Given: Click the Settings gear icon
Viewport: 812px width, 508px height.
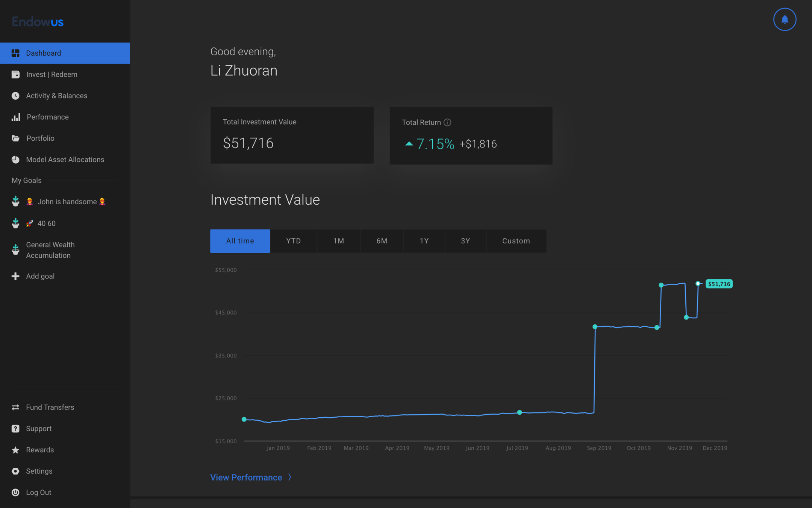Looking at the screenshot, I should tap(15, 471).
